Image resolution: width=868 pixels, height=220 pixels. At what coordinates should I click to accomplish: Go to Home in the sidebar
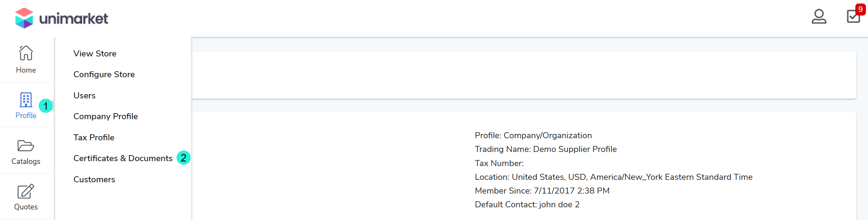26,60
